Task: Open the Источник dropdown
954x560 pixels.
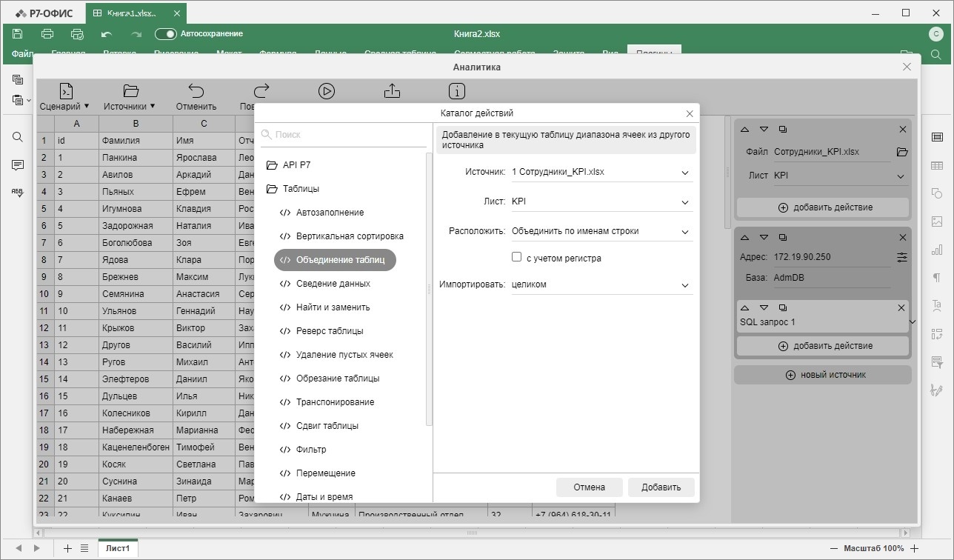Action: pos(601,173)
